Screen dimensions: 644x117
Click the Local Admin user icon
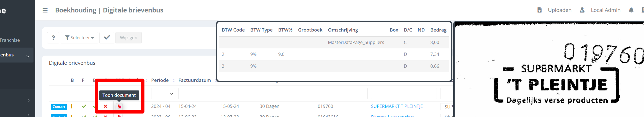[582, 10]
